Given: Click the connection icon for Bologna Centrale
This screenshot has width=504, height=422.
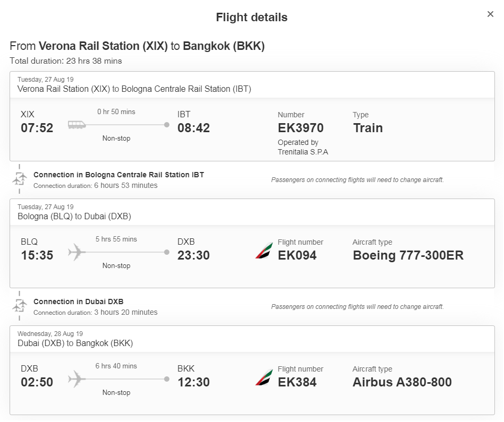Looking at the screenshot, I should coord(20,179).
